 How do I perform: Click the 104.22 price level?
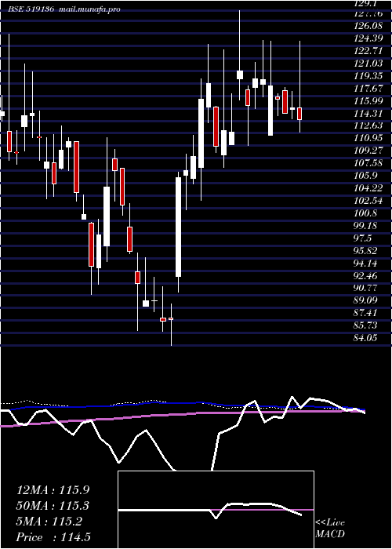point(370,188)
